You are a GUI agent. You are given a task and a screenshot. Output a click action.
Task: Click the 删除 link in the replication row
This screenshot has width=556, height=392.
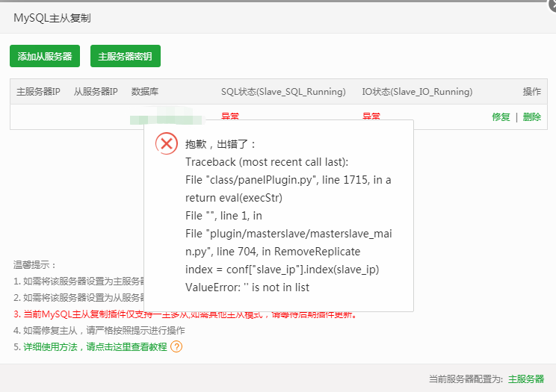coord(531,117)
